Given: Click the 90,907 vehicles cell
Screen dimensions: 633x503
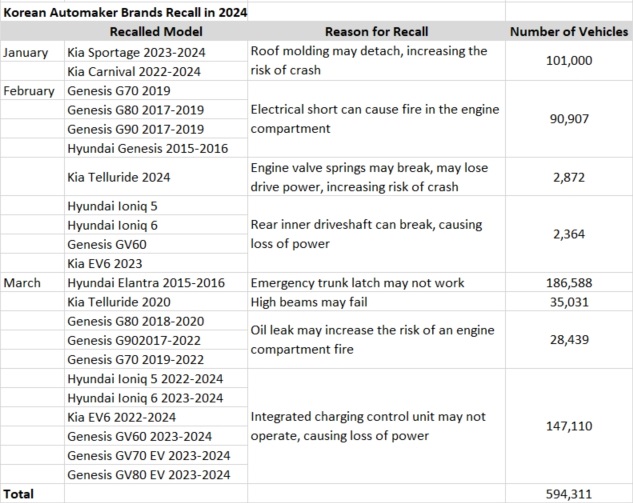Looking at the screenshot, I should point(568,119).
